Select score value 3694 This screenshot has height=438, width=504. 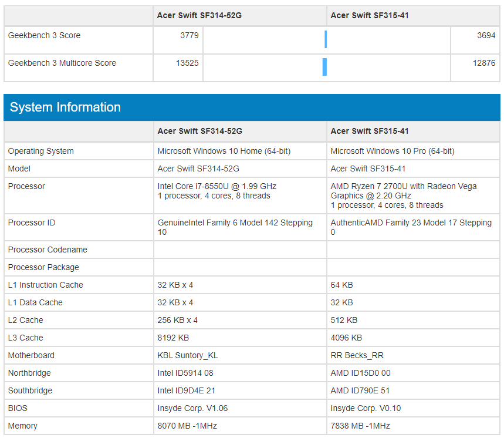pos(486,35)
